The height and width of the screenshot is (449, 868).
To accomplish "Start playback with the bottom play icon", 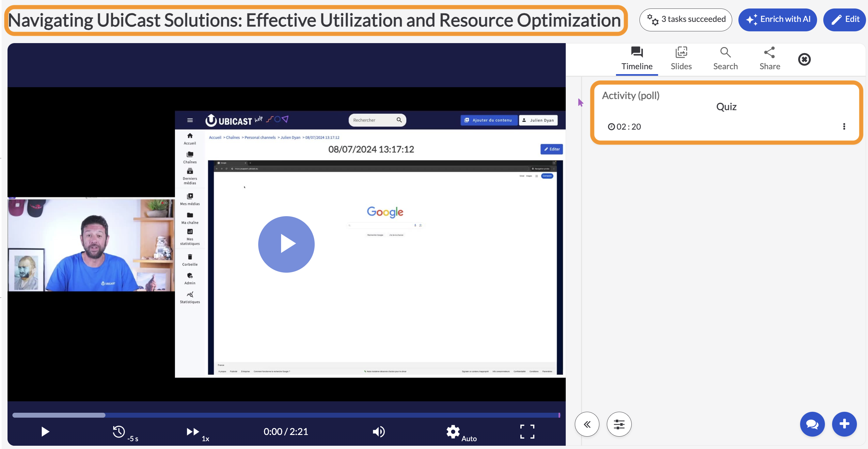I will click(45, 431).
